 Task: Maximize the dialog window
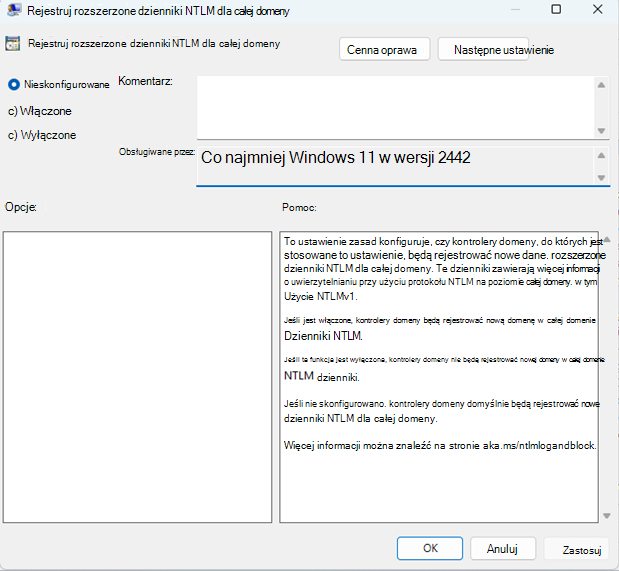coord(556,9)
